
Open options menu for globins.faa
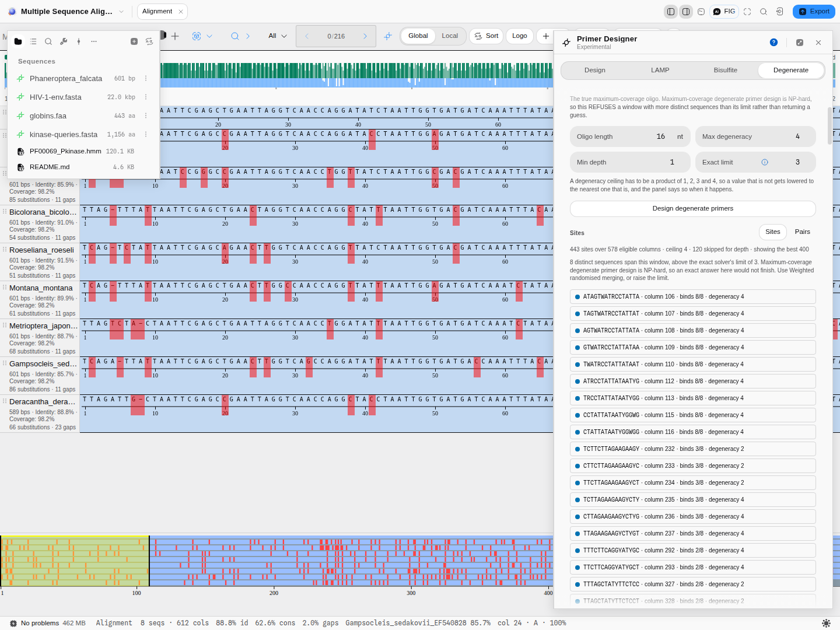pyautogui.click(x=146, y=116)
